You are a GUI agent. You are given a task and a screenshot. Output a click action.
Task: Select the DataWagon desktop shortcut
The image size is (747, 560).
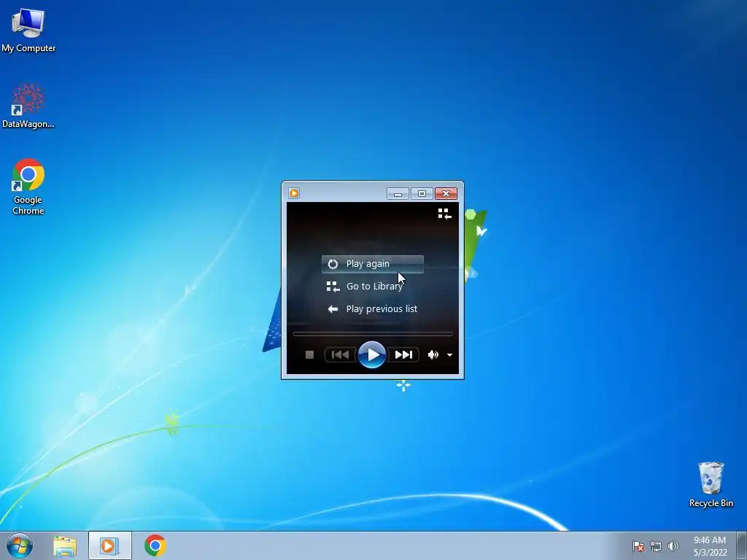pos(28,106)
